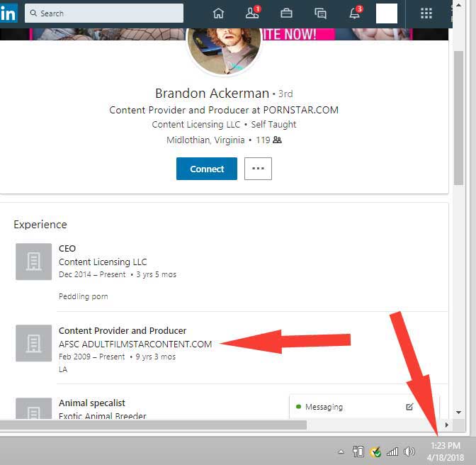Open the Work apps grid icon
The height and width of the screenshot is (465, 476).
[x=426, y=13]
